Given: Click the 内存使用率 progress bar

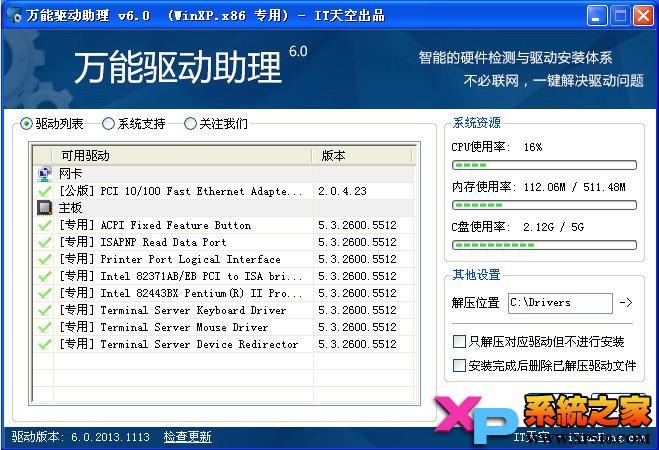Looking at the screenshot, I should click(544, 205).
